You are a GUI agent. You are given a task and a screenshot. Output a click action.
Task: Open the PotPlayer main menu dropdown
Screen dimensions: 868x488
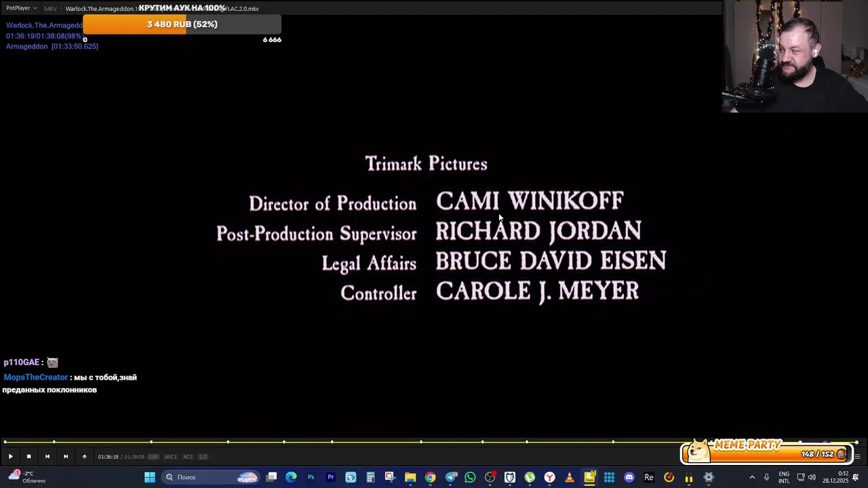21,8
